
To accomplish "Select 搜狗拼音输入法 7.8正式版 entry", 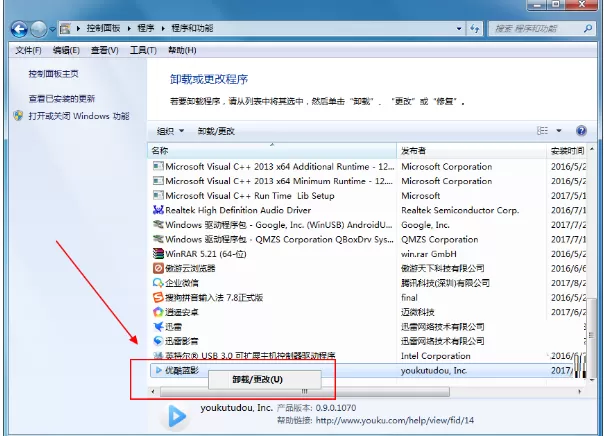I will (214, 297).
